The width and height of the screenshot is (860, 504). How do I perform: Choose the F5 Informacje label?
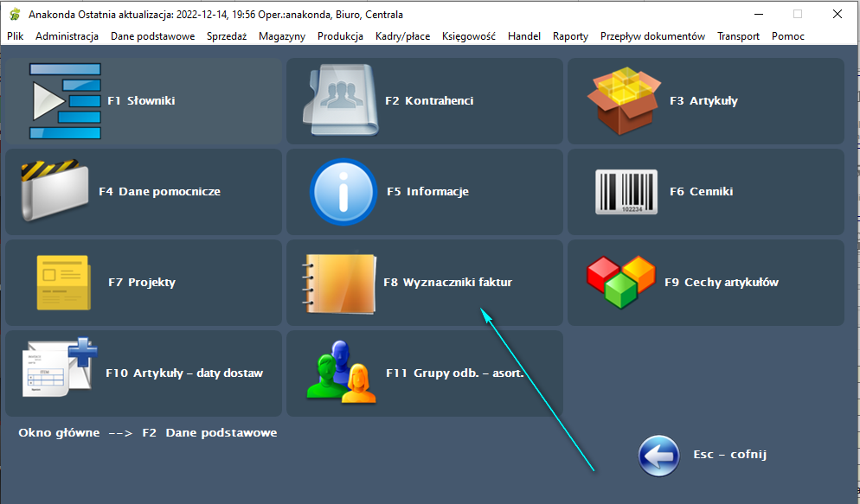(427, 192)
